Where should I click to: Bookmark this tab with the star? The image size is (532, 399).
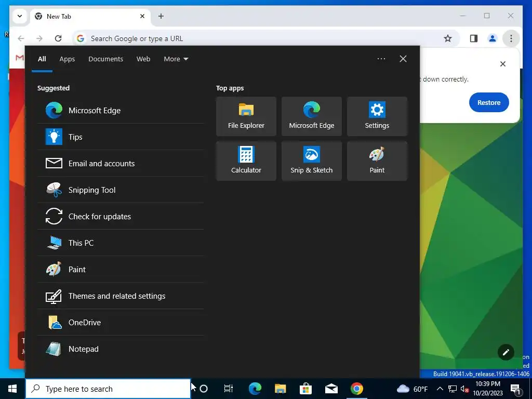coord(448,38)
